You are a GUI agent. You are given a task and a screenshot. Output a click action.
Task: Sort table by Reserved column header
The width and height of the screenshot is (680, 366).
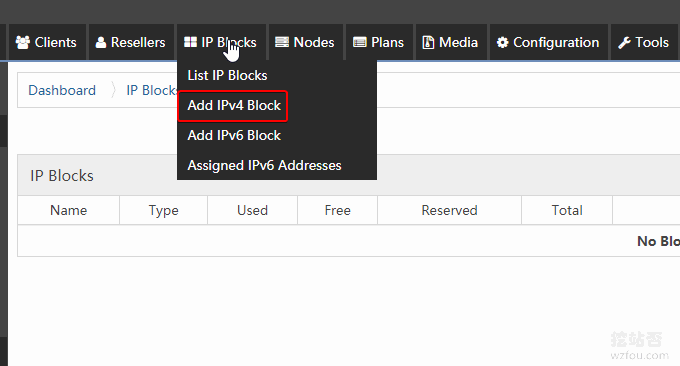coord(449,210)
